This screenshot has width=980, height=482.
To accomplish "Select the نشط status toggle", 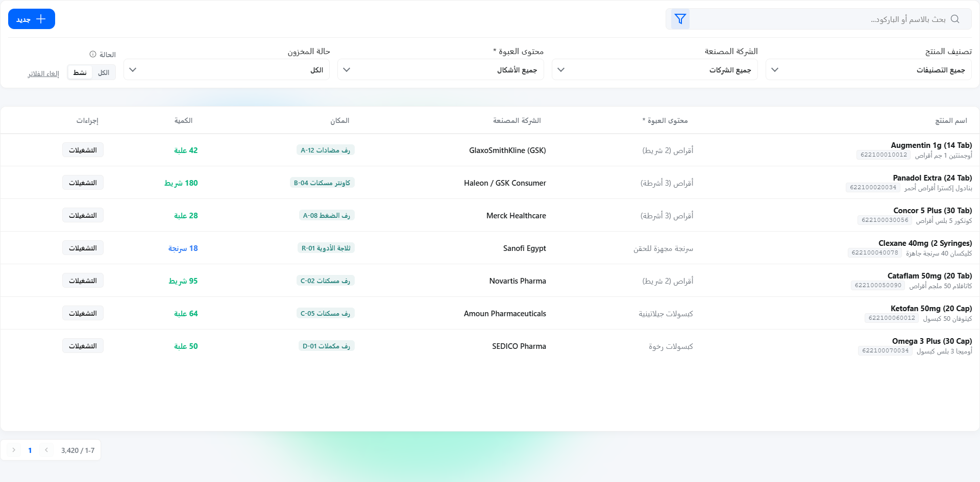I will click(80, 72).
